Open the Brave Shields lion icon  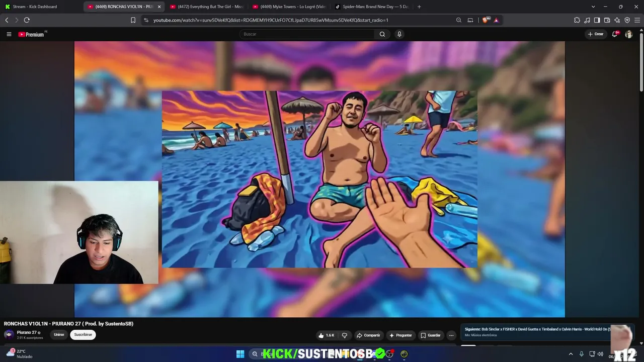pyautogui.click(x=487, y=20)
